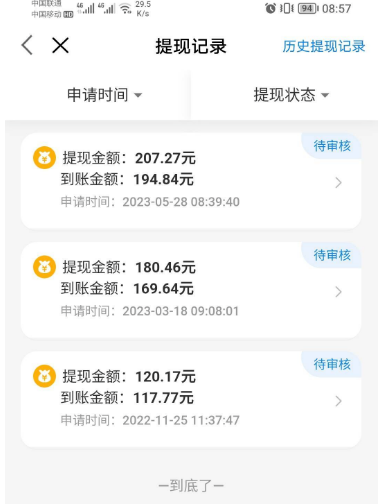Select the 2023-03-18 09:08:01 withdrawal card
This screenshot has width=381, height=504.
(x=191, y=290)
